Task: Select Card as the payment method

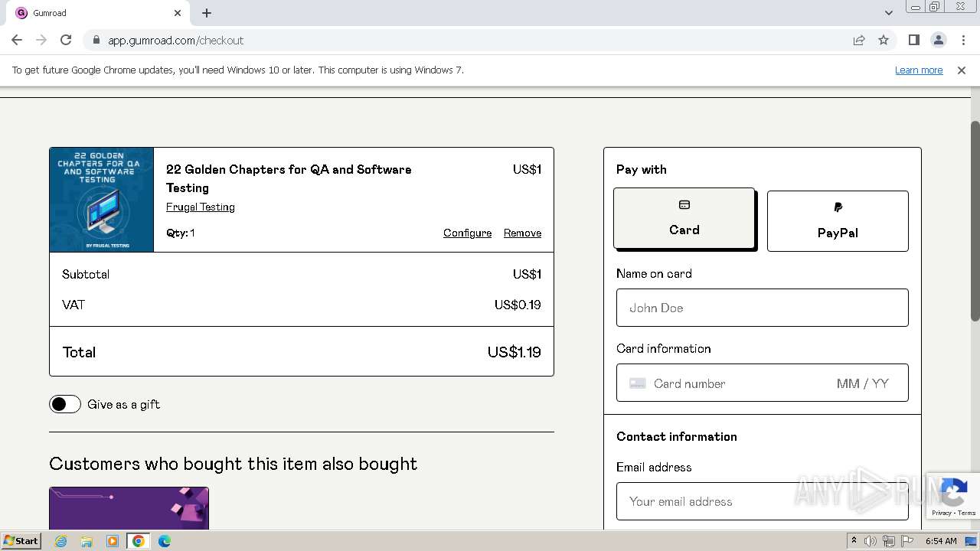Action: [684, 219]
